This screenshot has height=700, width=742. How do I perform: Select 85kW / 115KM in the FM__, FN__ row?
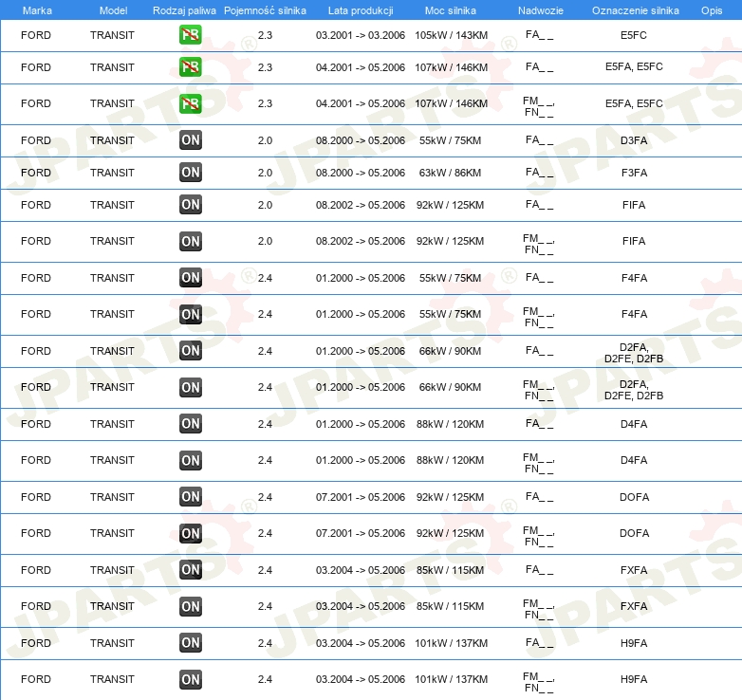coord(450,606)
